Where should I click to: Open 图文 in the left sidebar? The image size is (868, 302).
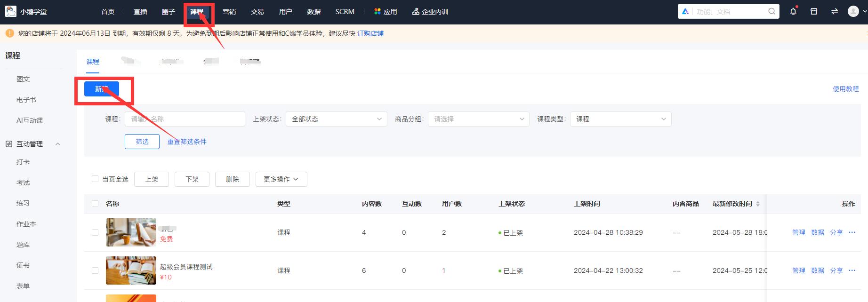23,79
